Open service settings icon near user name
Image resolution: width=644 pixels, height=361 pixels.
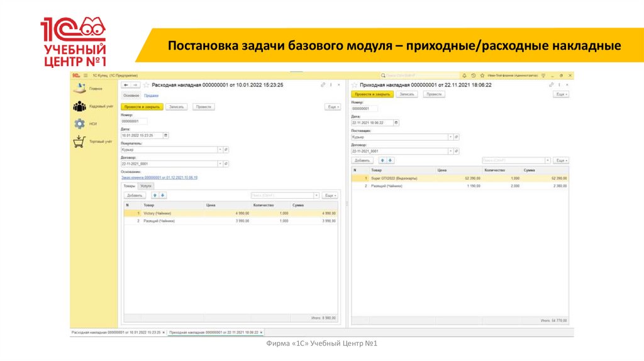point(543,75)
